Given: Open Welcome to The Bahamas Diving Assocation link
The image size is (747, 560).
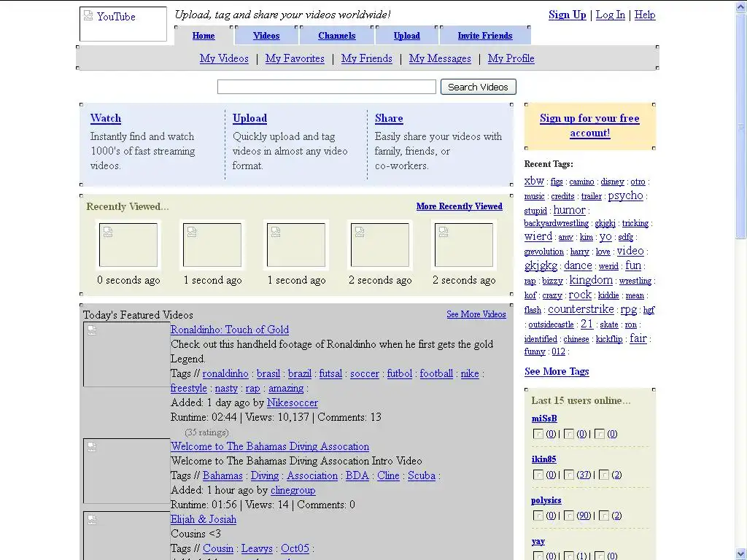Looking at the screenshot, I should [x=270, y=446].
